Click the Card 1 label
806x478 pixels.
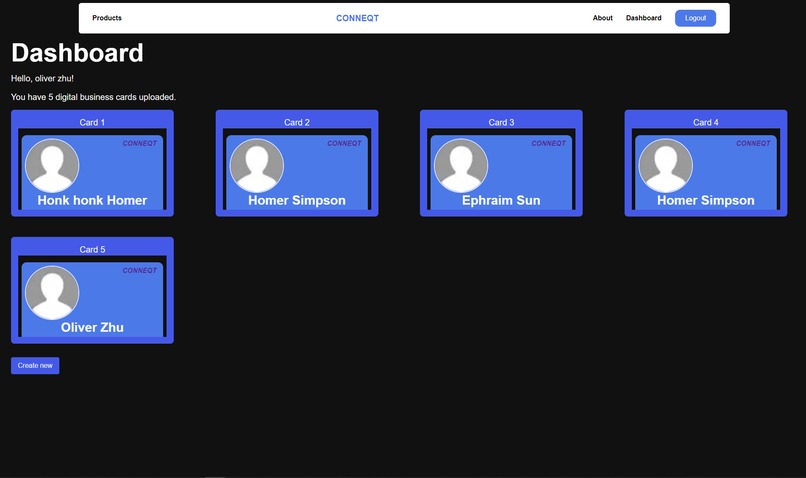[x=92, y=122]
